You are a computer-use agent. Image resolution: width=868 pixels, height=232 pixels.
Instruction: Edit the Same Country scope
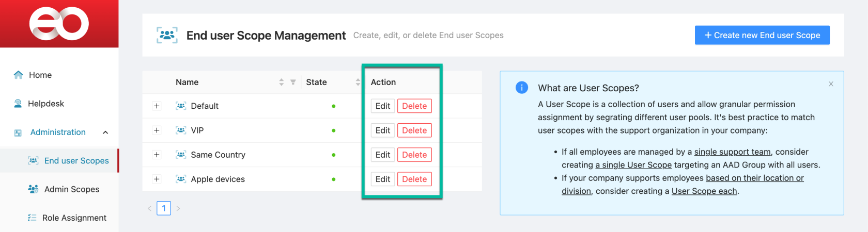pyautogui.click(x=382, y=155)
